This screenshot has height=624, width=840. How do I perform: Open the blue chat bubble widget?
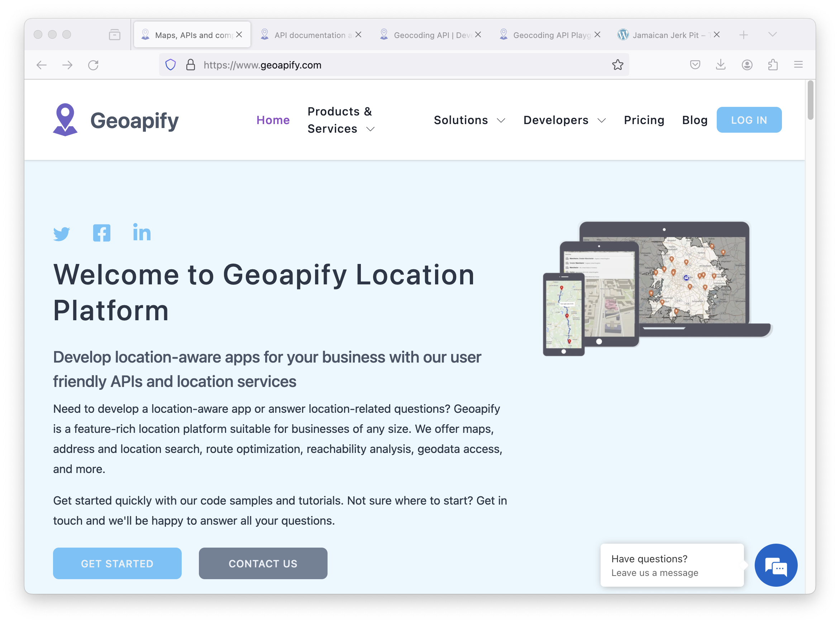[x=776, y=565]
